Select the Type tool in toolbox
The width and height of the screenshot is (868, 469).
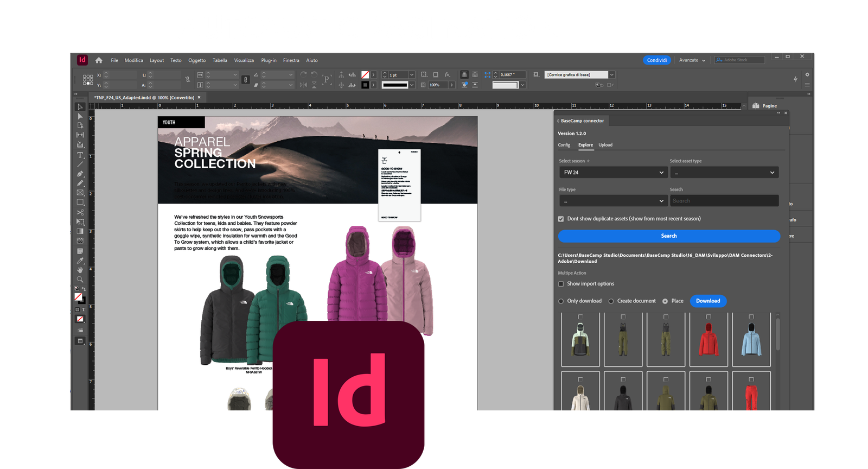coord(80,155)
